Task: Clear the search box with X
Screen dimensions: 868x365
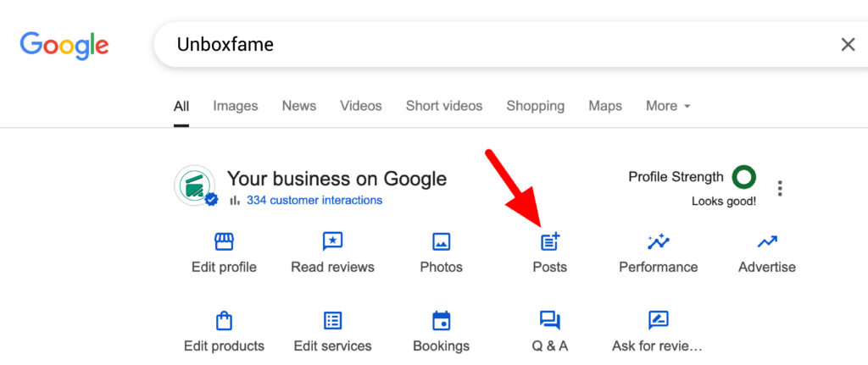Action: (x=848, y=45)
